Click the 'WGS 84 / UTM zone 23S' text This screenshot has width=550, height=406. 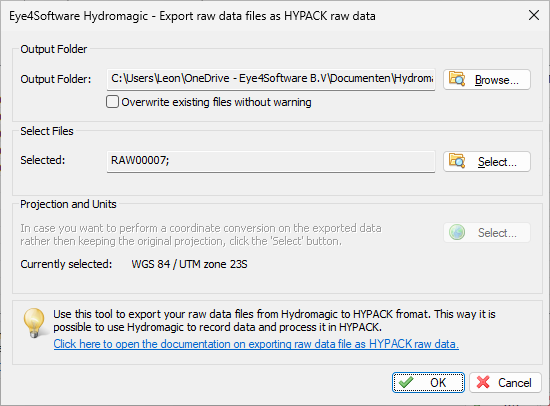coord(189,264)
